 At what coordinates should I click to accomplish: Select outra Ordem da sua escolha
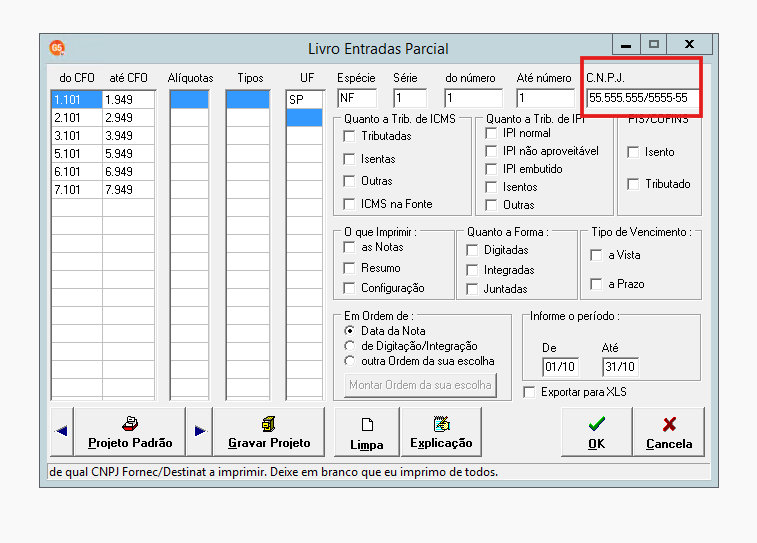coord(350,361)
